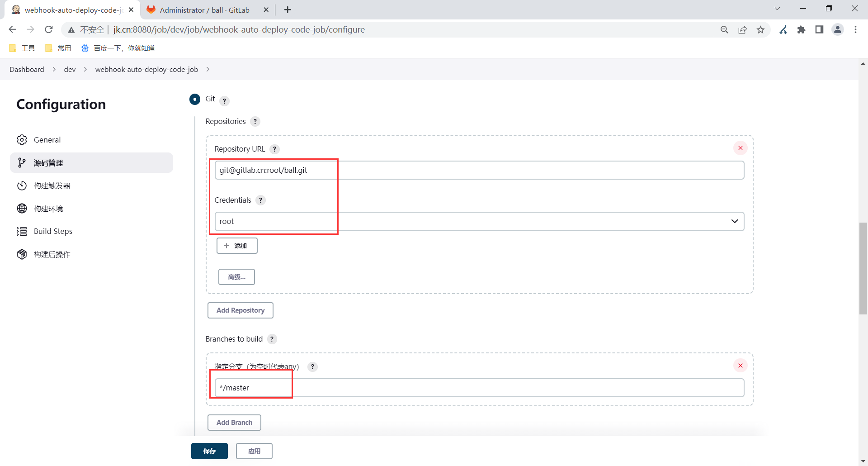The height and width of the screenshot is (466, 868).
Task: Open the 常用 bookmarks folder
Action: [58, 48]
